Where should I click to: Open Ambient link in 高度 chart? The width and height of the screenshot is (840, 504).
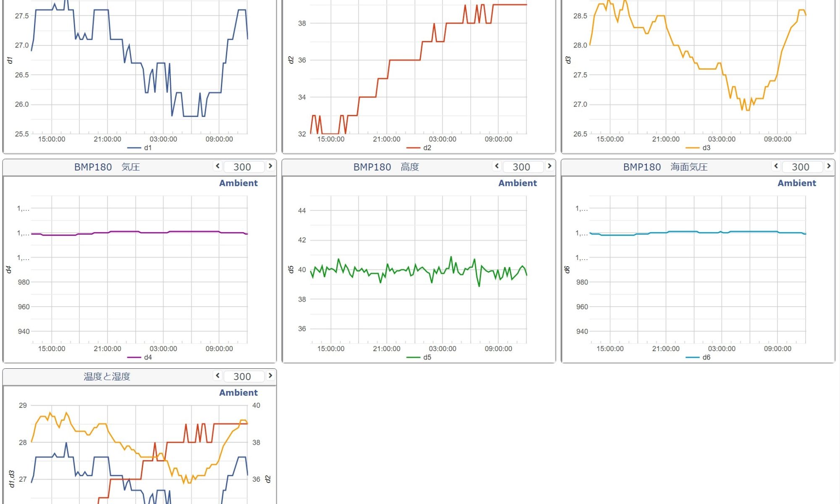[517, 183]
